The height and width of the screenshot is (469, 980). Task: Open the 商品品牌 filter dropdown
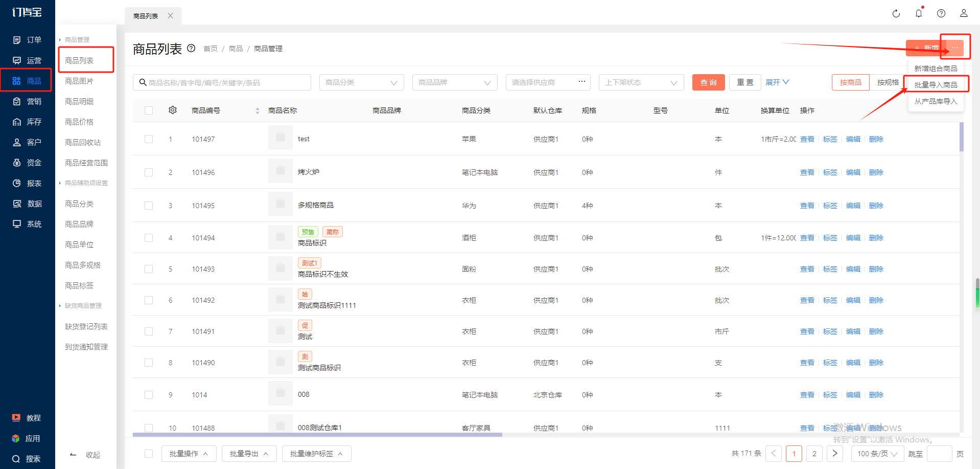455,82
